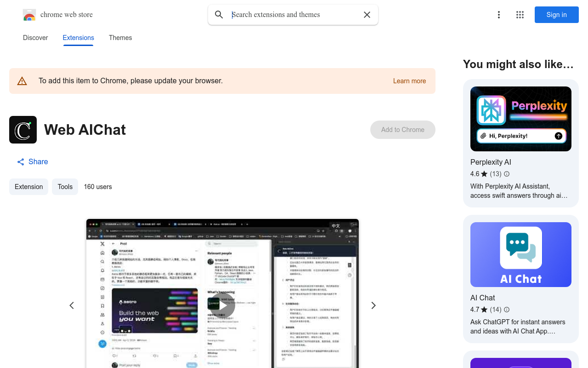The image size is (588, 368).
Task: Click the search magnifier icon
Action: pyautogui.click(x=219, y=15)
